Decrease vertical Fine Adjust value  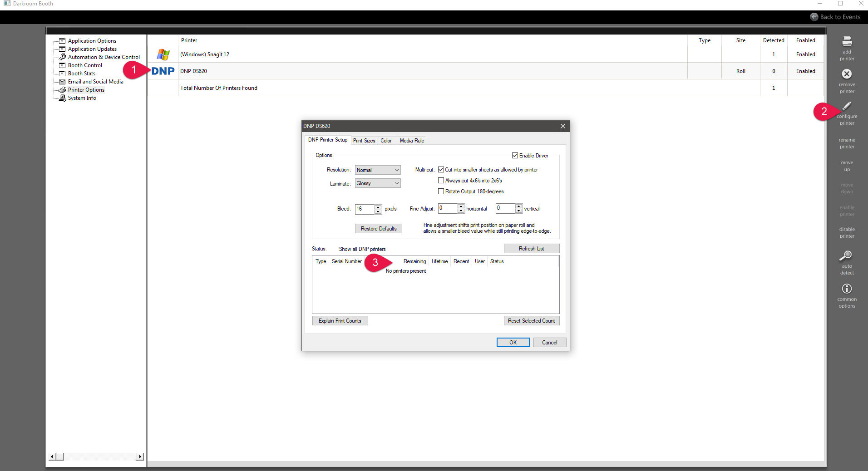[519, 211]
